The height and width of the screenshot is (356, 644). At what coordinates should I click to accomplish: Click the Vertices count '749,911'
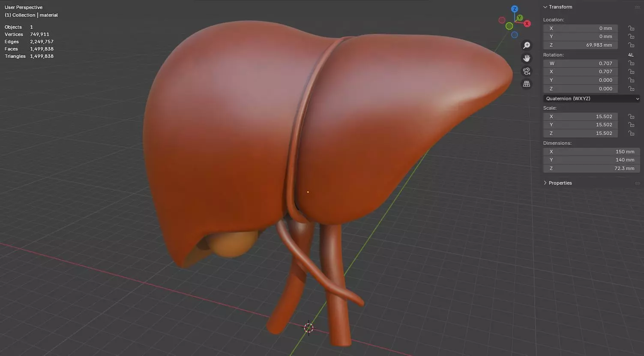(39, 34)
